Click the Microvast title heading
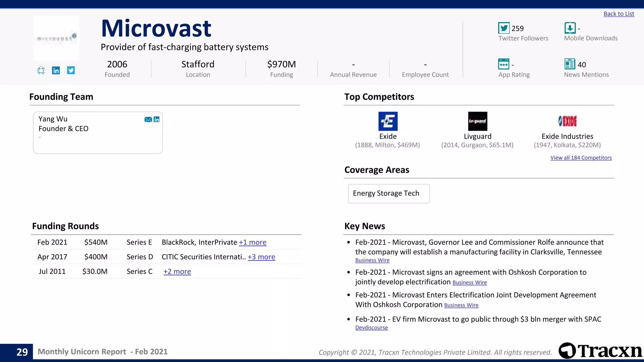Viewport: 644px width, 362px height. pos(156,28)
